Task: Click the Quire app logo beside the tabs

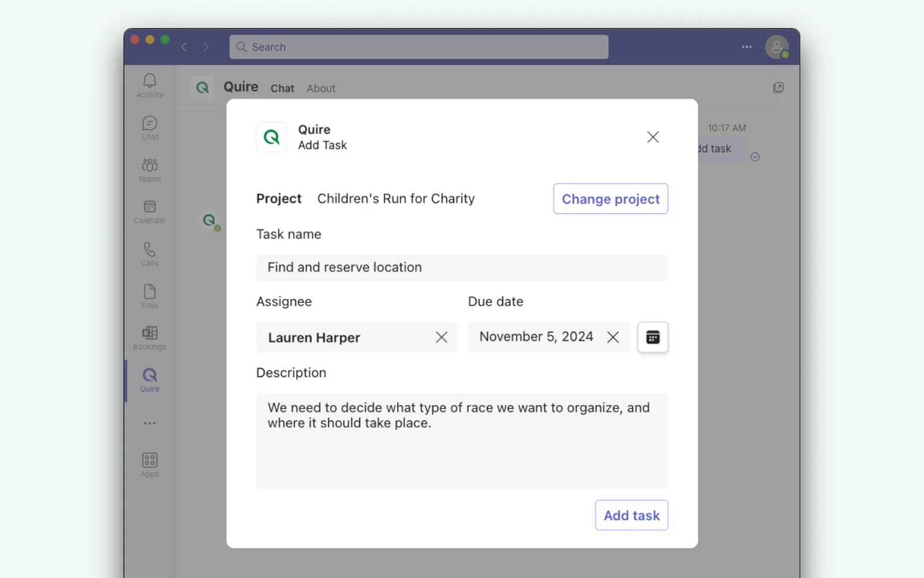Action: point(202,88)
